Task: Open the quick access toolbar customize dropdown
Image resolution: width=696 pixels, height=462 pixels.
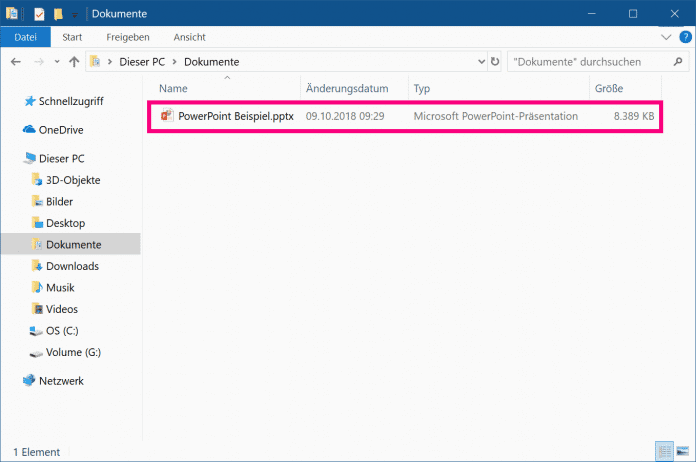Action: [x=75, y=14]
